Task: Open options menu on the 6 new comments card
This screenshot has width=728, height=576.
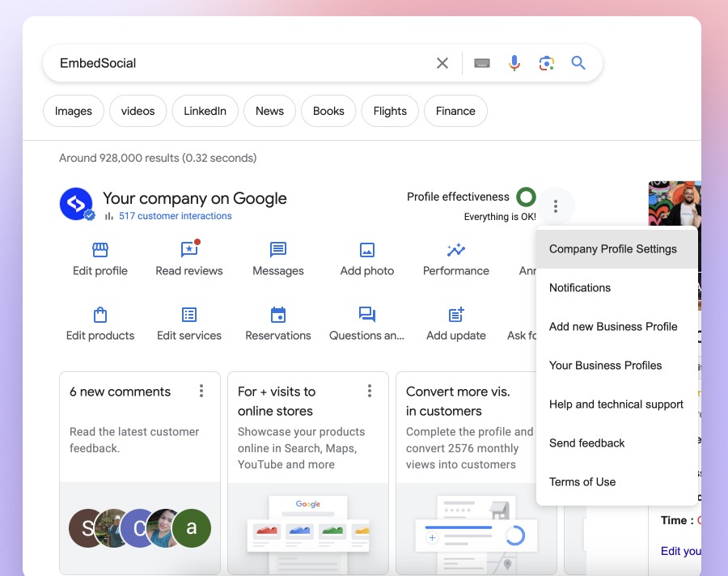Action: [201, 391]
